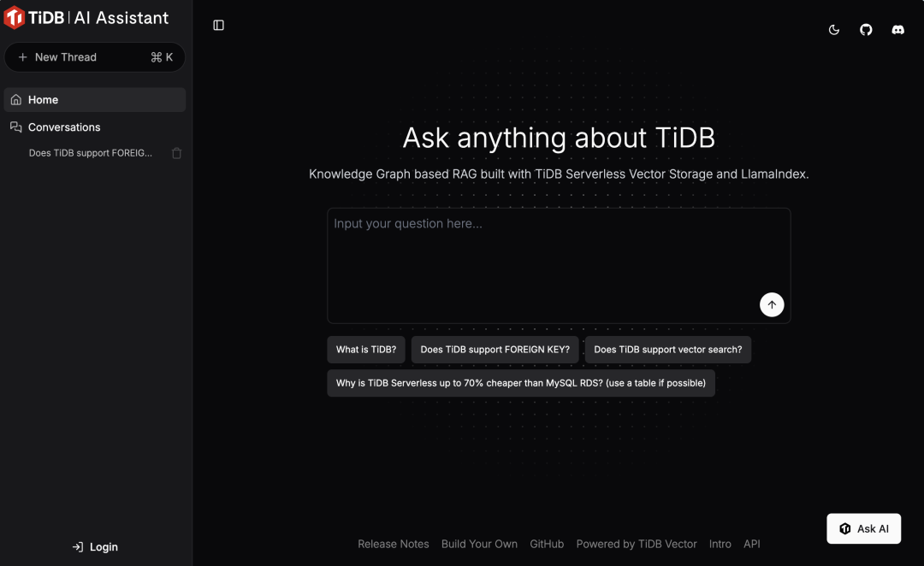
Task: Submit question with the arrow-up button
Action: (772, 304)
